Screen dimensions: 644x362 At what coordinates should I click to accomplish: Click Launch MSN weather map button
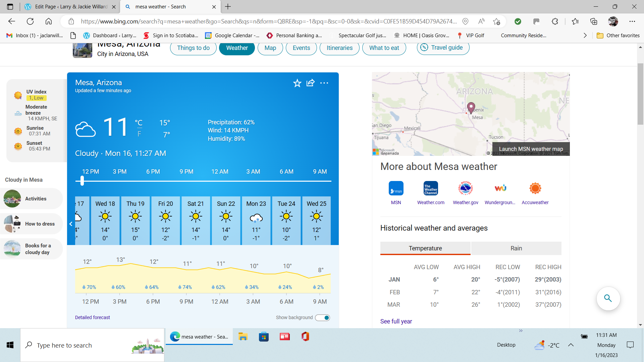click(531, 149)
